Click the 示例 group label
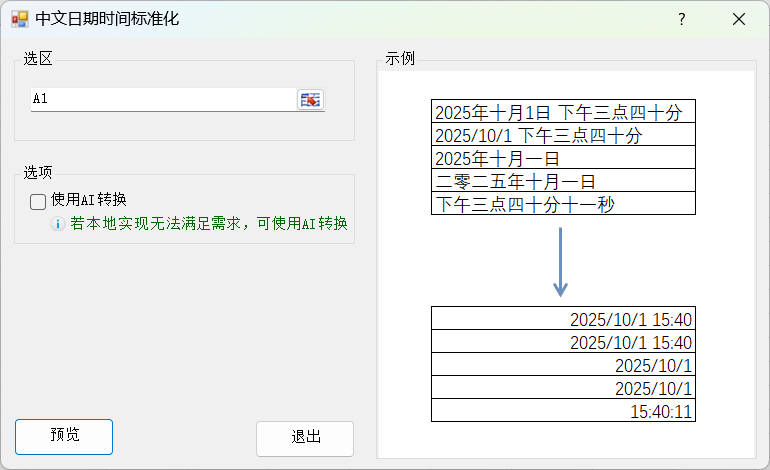The image size is (770, 470). [x=400, y=59]
